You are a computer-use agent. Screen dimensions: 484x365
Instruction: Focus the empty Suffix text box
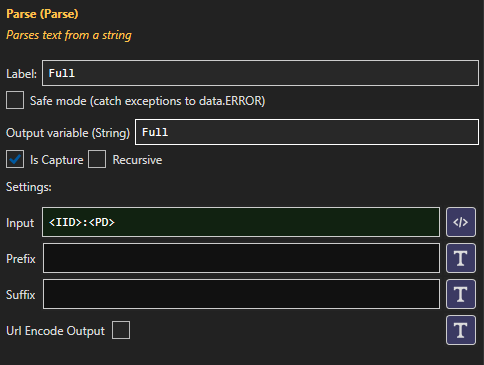(241, 294)
